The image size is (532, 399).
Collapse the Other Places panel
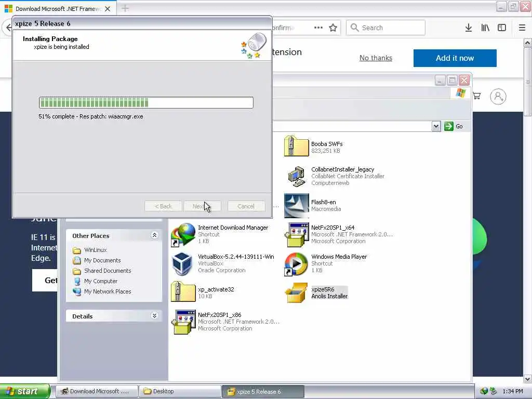[154, 235]
